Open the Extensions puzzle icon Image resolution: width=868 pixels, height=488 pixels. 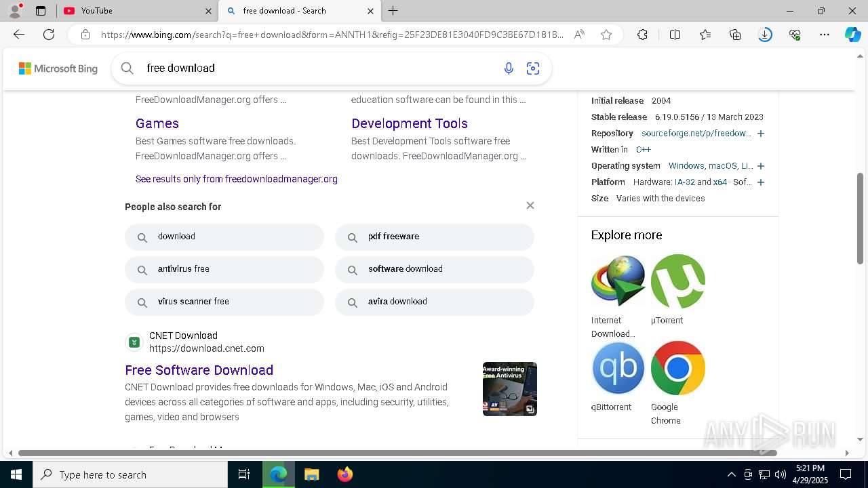click(x=642, y=35)
